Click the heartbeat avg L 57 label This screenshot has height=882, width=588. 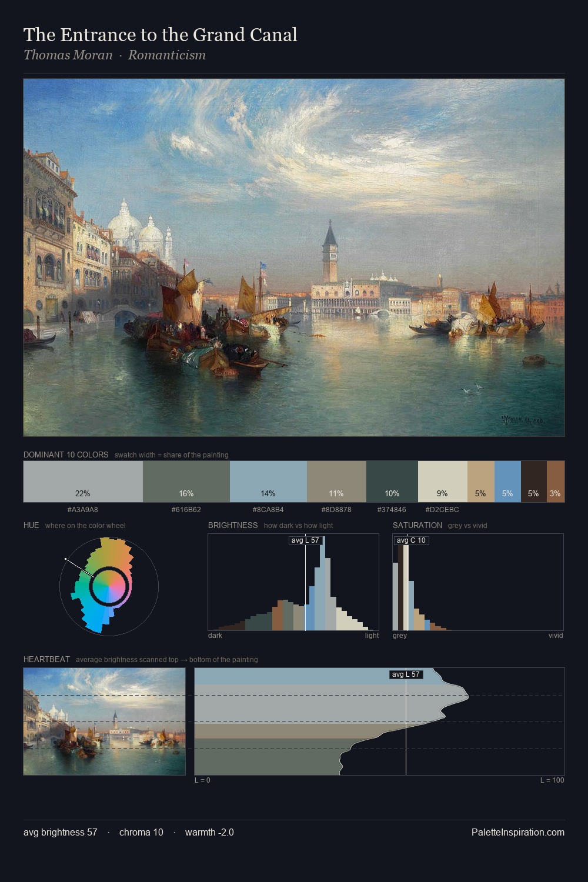tap(406, 674)
